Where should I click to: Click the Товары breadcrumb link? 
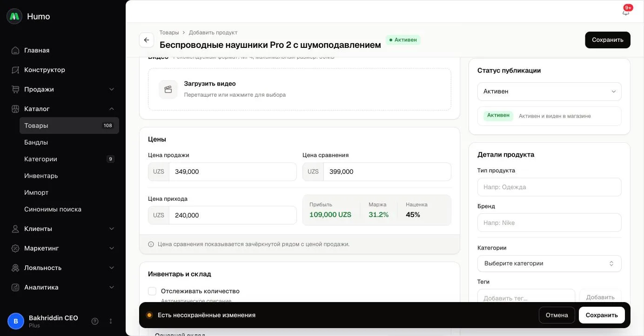[169, 33]
